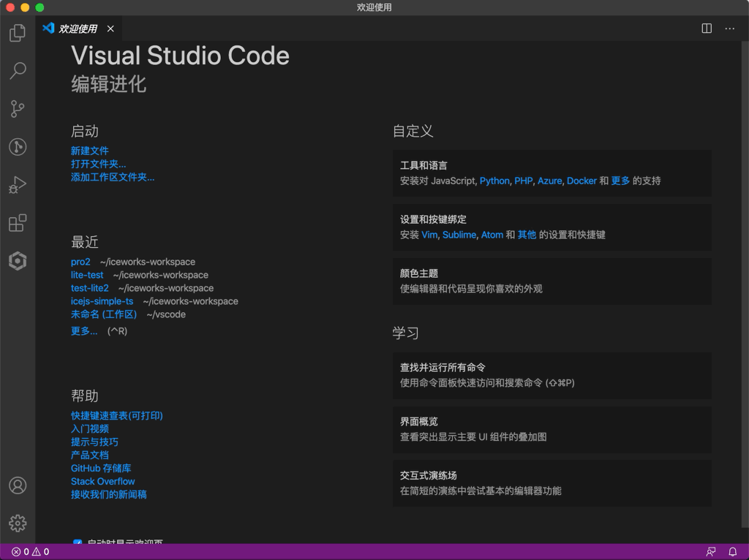Select the 欢迎使用 editor tab
This screenshot has height=560, width=749.
coord(77,29)
